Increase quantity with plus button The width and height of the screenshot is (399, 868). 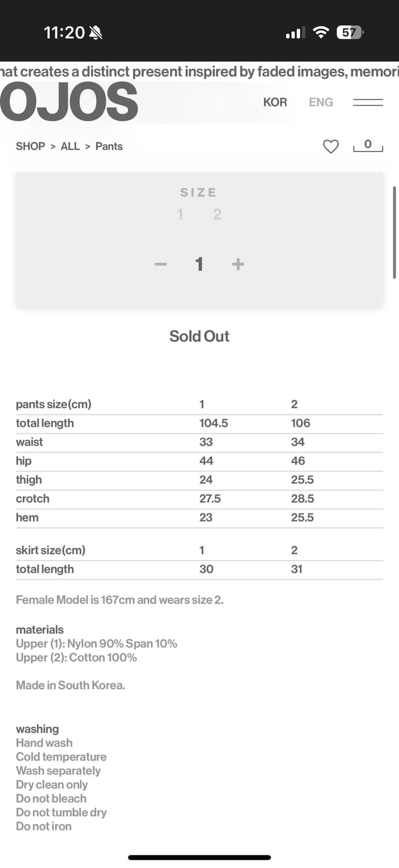238,264
